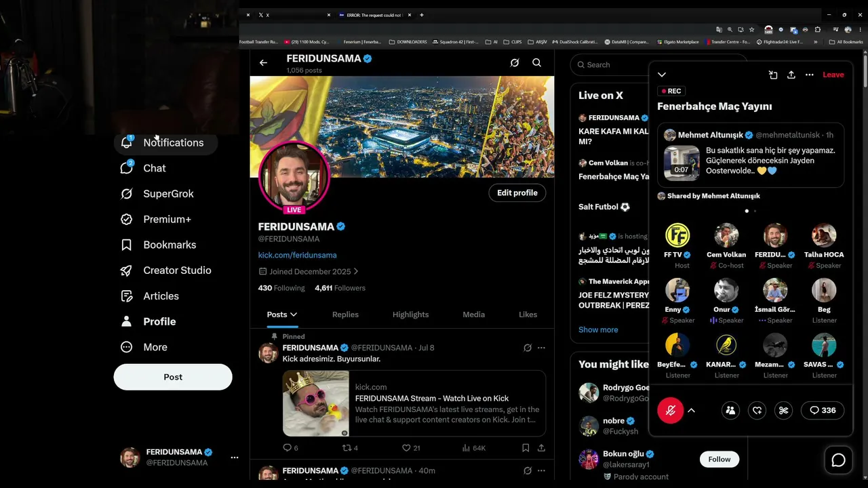Click Show more under Live on X
The height and width of the screenshot is (488, 868).
coord(598,329)
